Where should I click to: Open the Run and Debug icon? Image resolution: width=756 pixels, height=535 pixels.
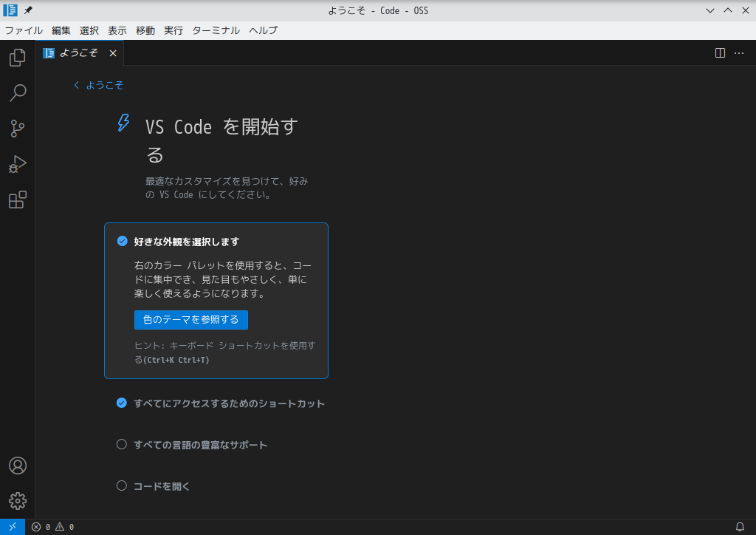(18, 164)
